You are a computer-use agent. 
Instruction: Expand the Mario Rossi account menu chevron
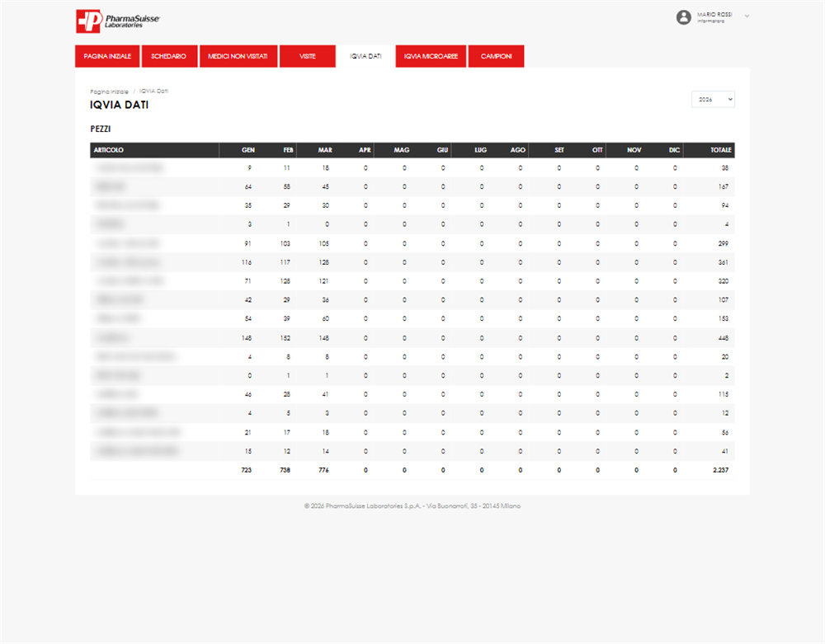click(747, 16)
